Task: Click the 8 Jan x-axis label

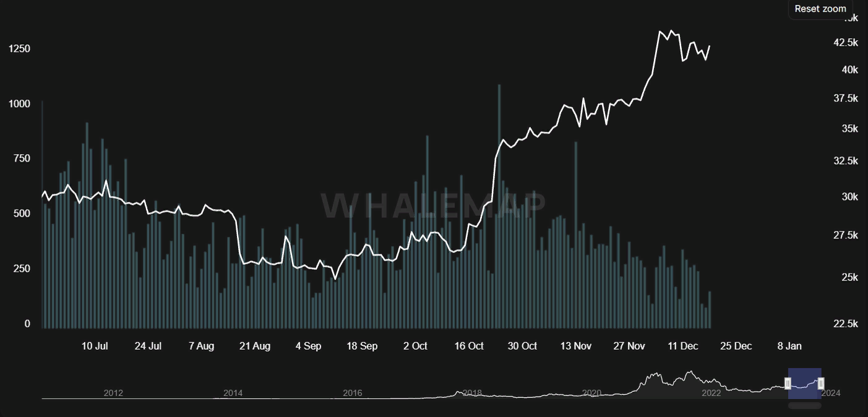Action: tap(789, 346)
